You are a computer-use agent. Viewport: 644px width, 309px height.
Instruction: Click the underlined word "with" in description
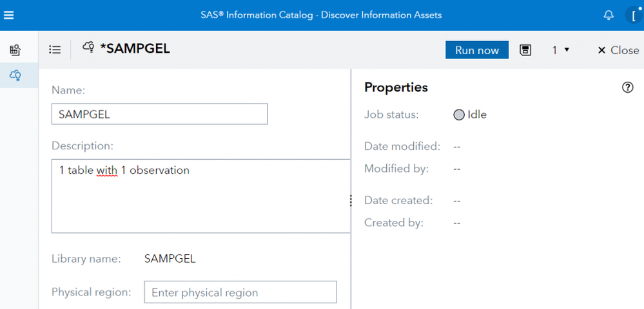point(106,171)
